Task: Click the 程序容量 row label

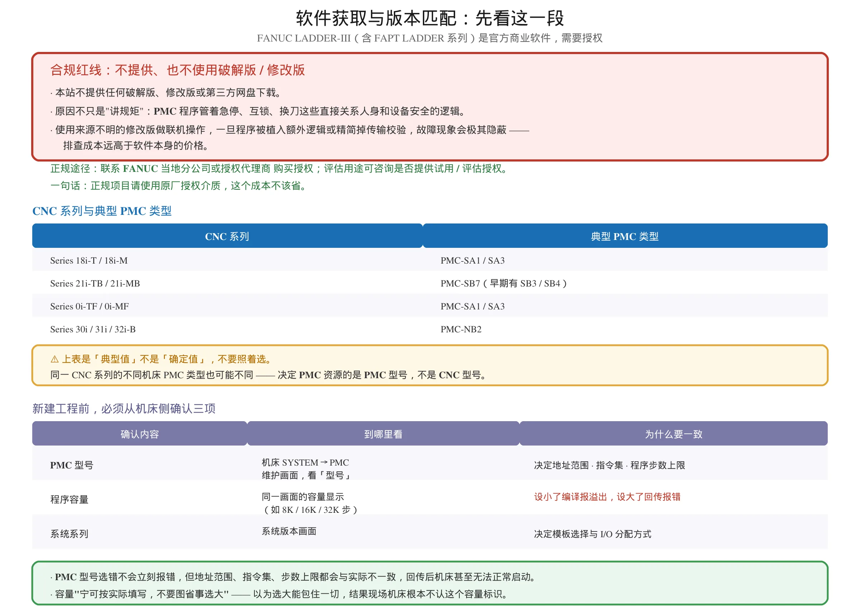Action: pyautogui.click(x=70, y=500)
